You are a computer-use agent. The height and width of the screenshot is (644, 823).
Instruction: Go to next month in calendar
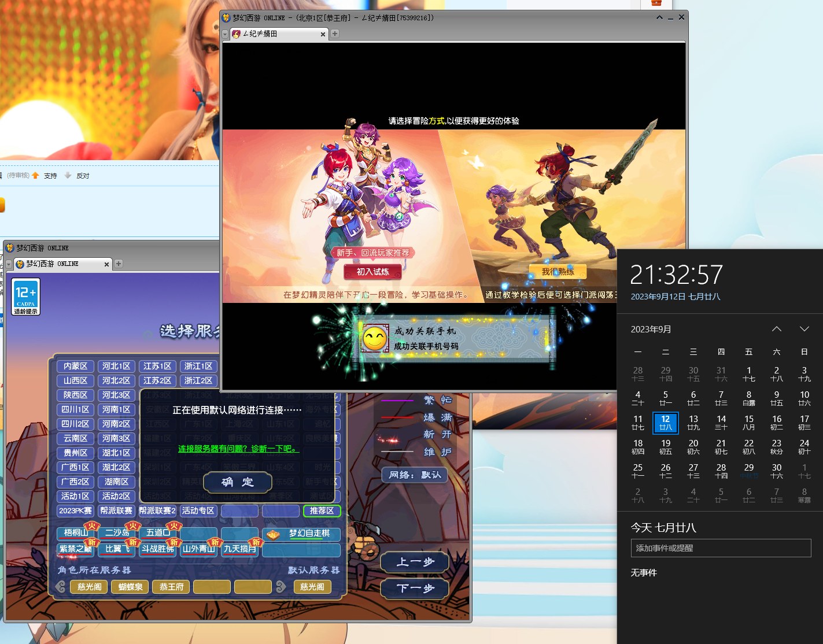click(x=804, y=329)
